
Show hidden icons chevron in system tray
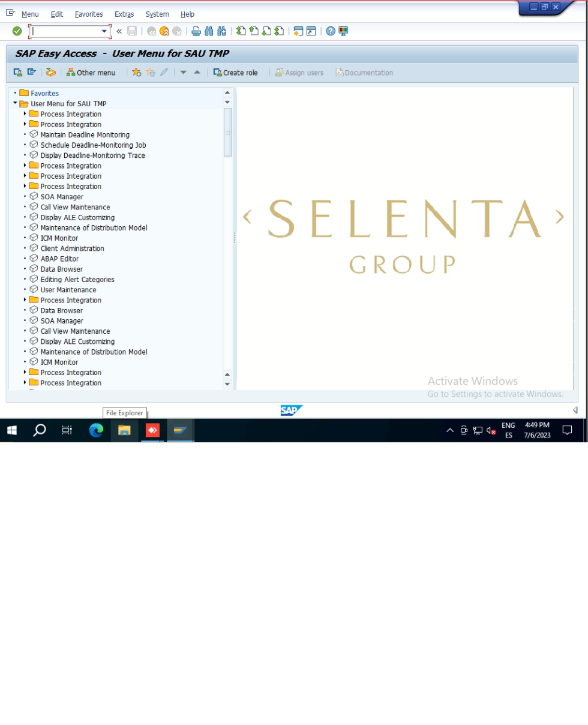coord(450,430)
